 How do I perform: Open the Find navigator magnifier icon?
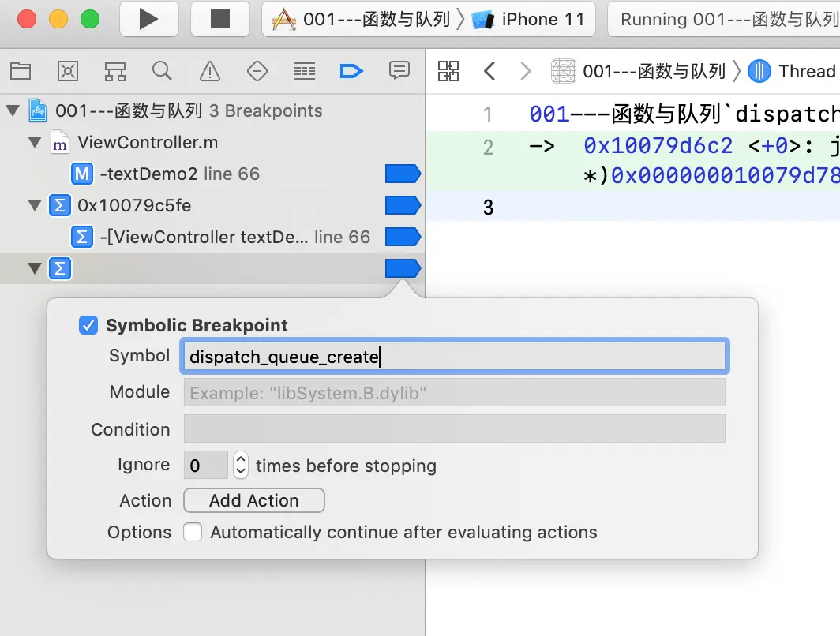[x=162, y=71]
